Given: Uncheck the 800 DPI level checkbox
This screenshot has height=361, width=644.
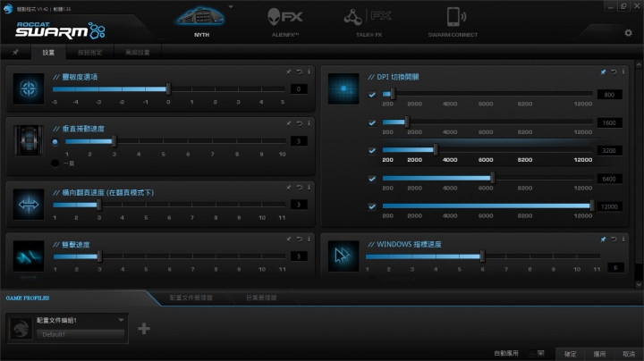Looking at the screenshot, I should [372, 95].
